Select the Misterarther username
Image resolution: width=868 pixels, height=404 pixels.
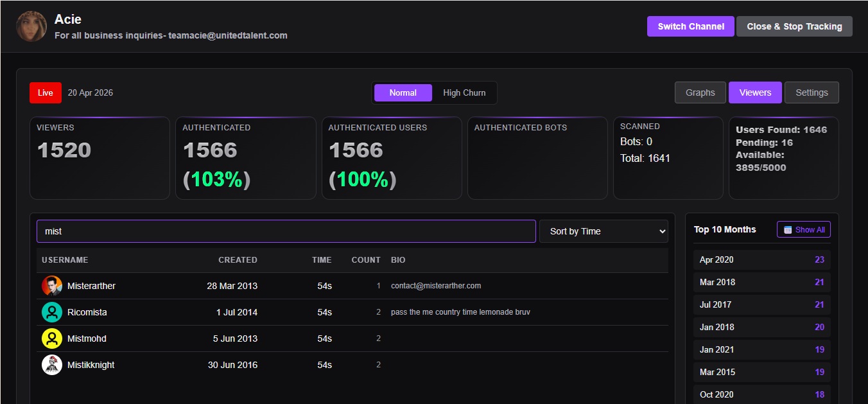point(91,286)
